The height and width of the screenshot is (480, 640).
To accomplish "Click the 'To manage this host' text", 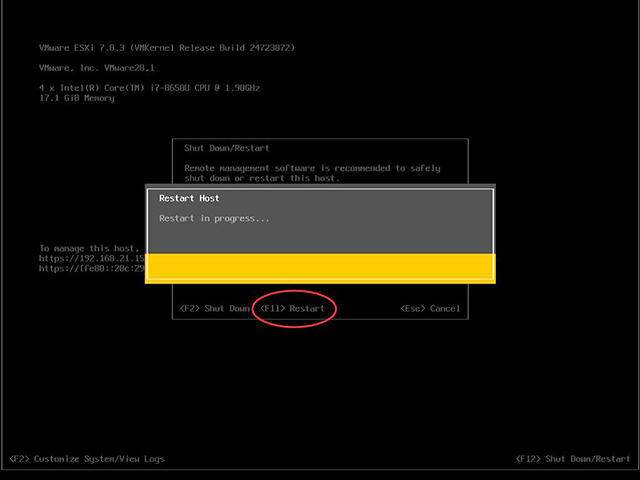I will pos(89,249).
